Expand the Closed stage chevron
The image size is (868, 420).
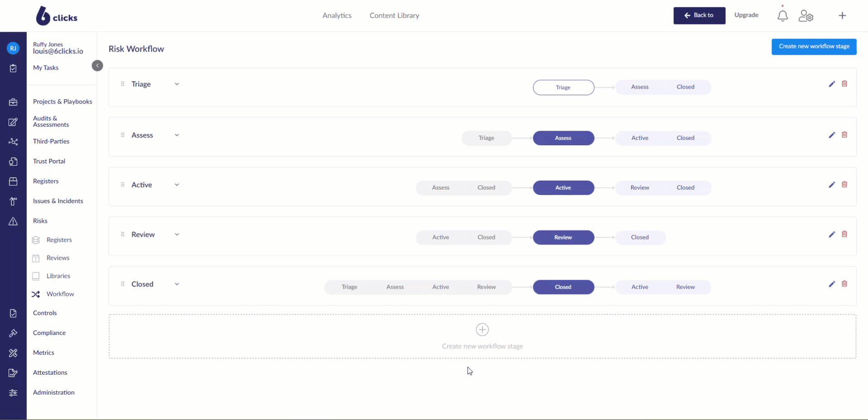(177, 284)
